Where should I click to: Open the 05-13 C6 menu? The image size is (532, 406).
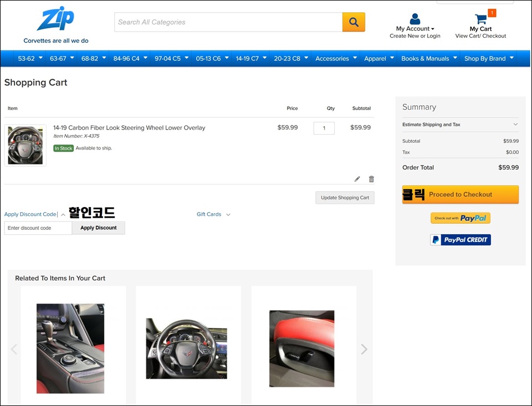[x=212, y=58]
